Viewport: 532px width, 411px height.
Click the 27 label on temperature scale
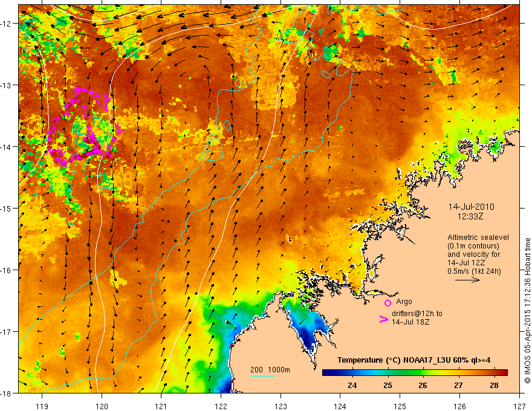(458, 385)
